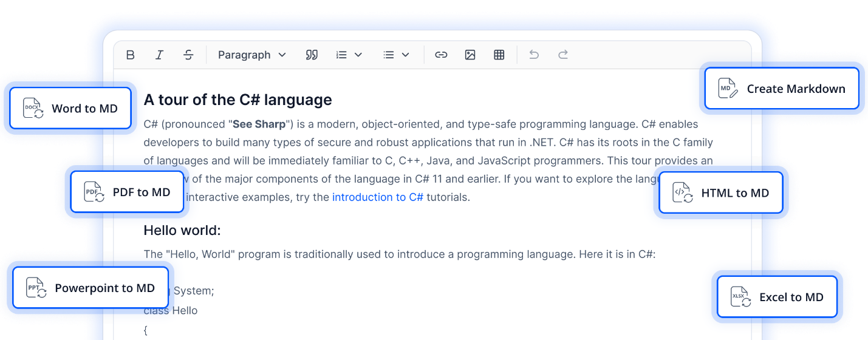
Task: Click the code line class Hello
Action: click(x=171, y=311)
